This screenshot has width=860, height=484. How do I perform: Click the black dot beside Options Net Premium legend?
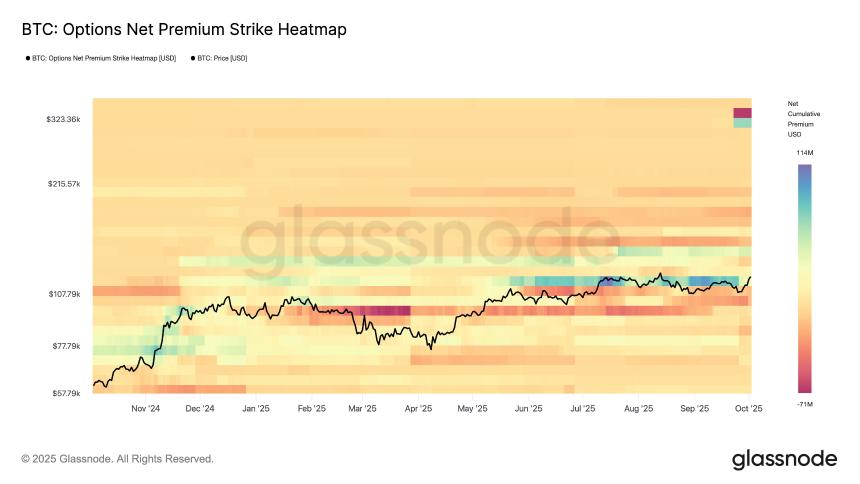tap(28, 58)
